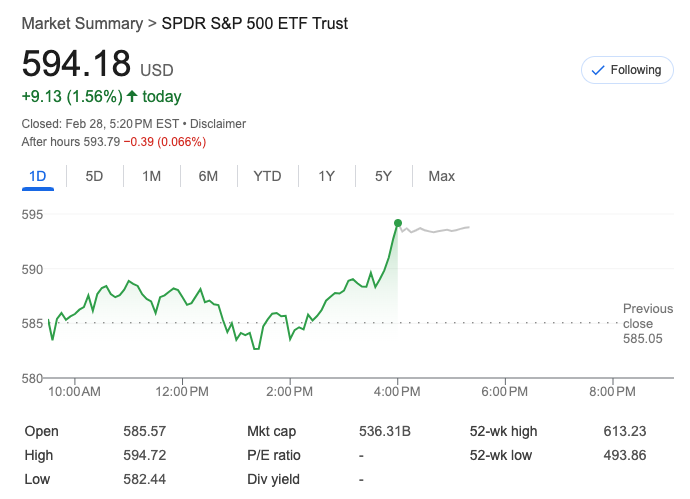690x499 pixels.
Task: Click the green dot at chart peak
Action: click(x=398, y=223)
